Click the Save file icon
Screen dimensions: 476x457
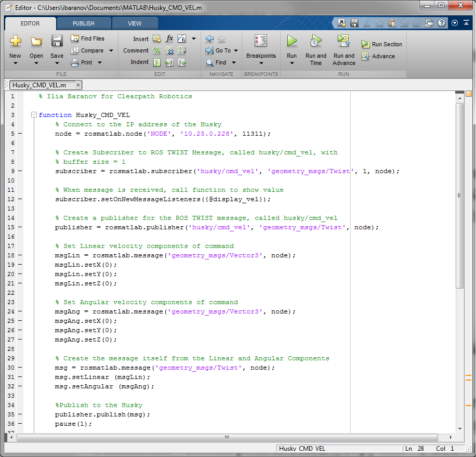[57, 41]
